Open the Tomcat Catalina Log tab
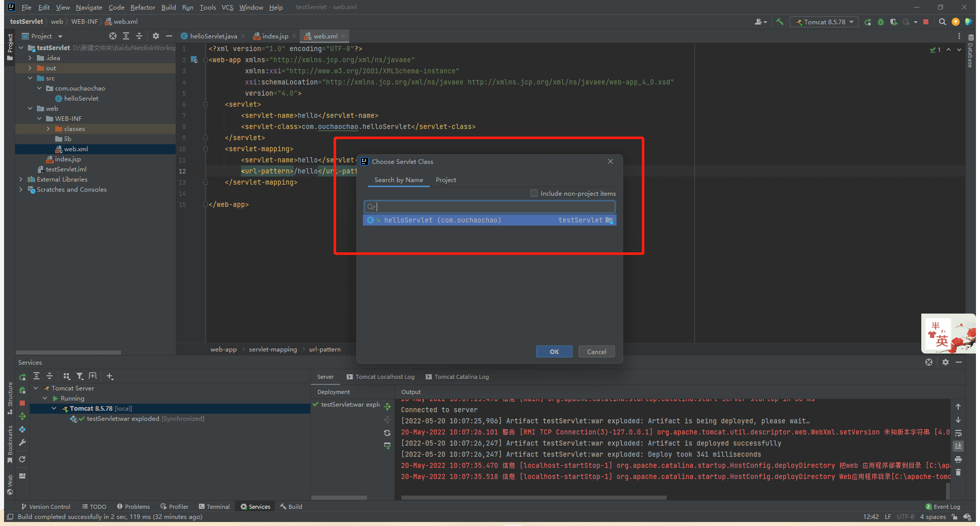The width and height of the screenshot is (980, 526). (457, 377)
